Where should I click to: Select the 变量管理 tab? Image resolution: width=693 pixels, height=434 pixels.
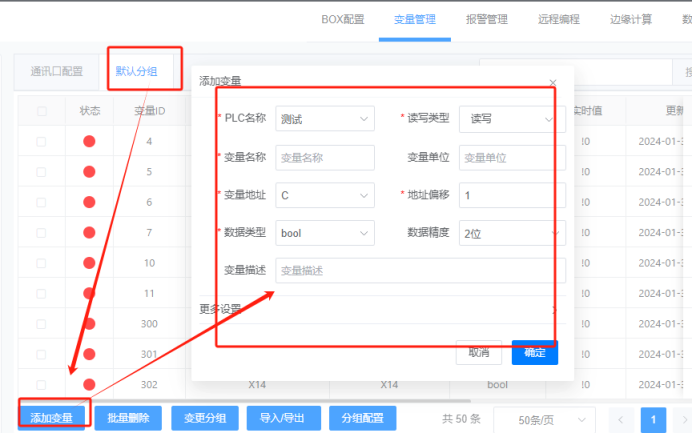[415, 19]
